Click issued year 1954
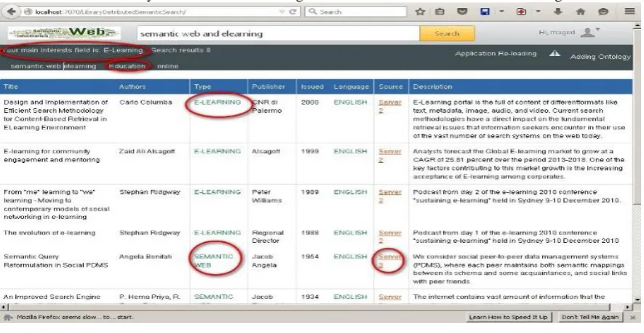644x333 pixels. pos(310,257)
